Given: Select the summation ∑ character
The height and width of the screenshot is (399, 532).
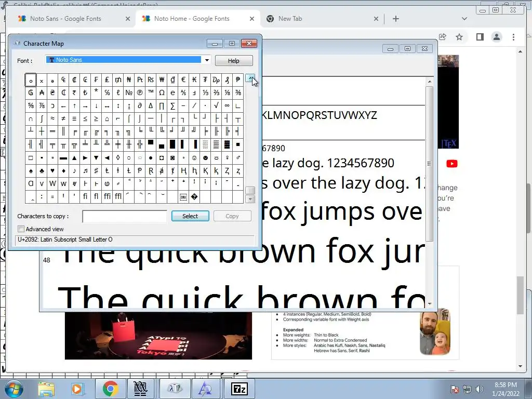Looking at the screenshot, I should pyautogui.click(x=172, y=106).
